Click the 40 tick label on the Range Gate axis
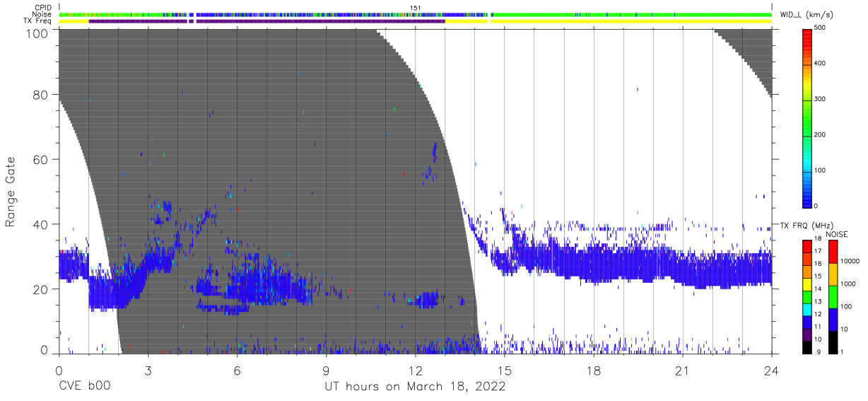 40,224
